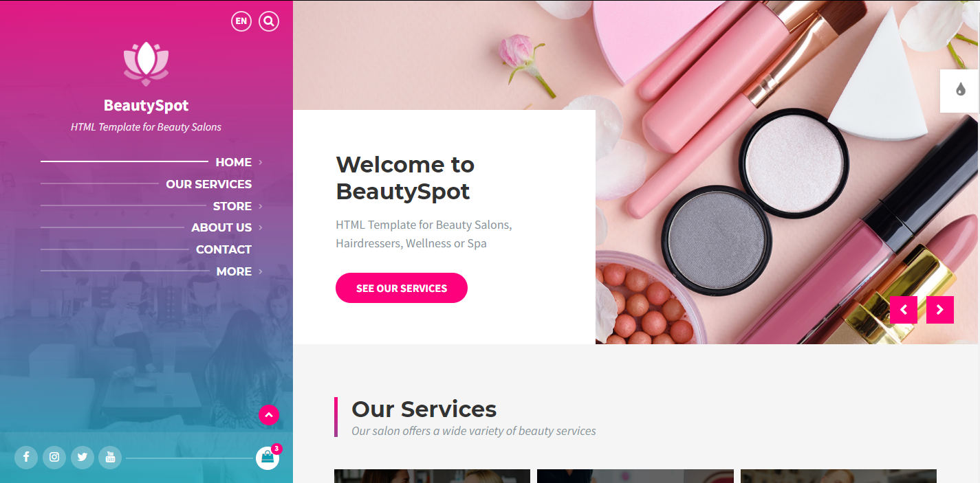Expand the About Us submenu chevron
This screenshot has width=980, height=483.
tap(261, 227)
